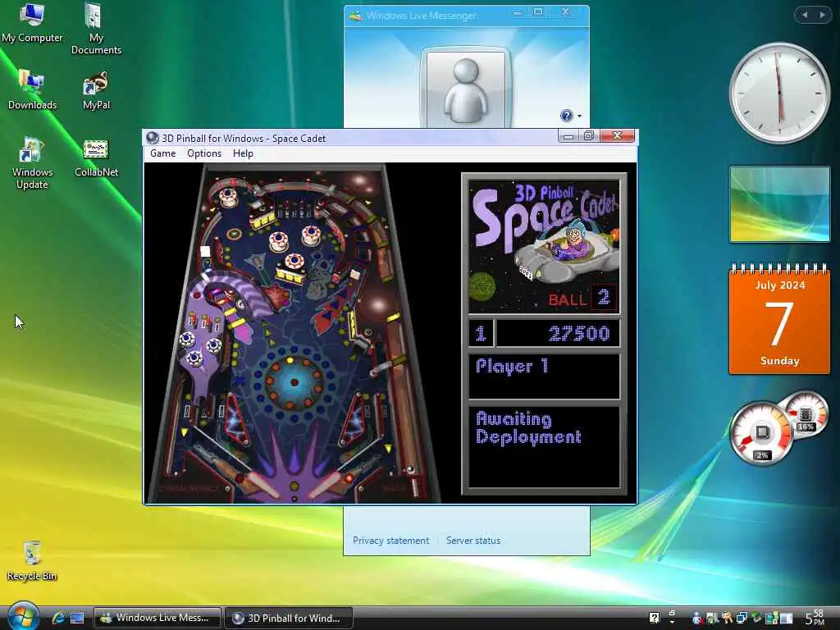Click the Awaiting Deployment message
Image resolution: width=840 pixels, height=630 pixels.
click(x=528, y=428)
